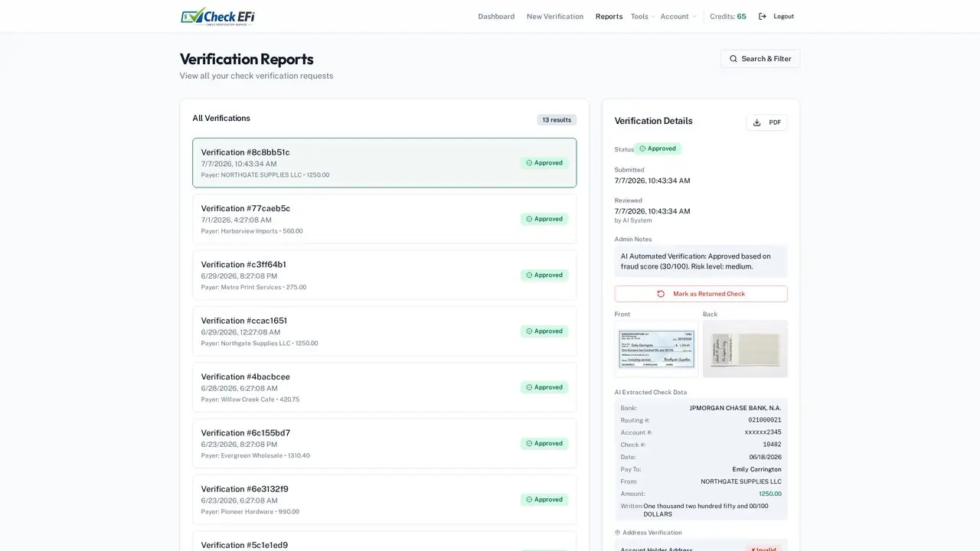This screenshot has width=980, height=551.
Task: Click the 13 results count badge
Action: [557, 120]
